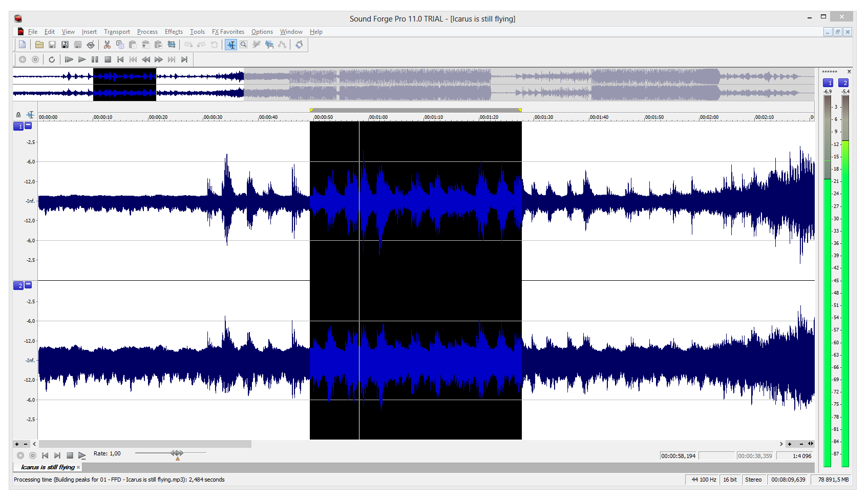Viewport: 868px width, 499px height.
Task: Open the FX Favorites menu
Action: click(228, 32)
